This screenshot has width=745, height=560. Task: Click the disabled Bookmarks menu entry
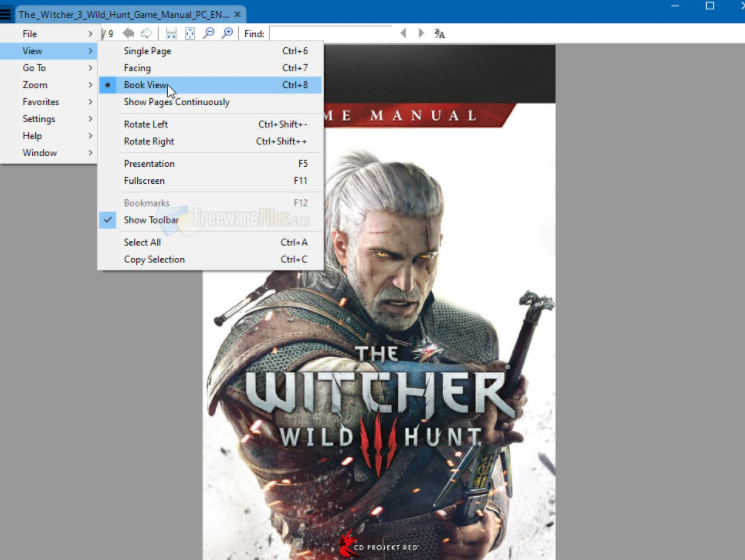(x=210, y=203)
